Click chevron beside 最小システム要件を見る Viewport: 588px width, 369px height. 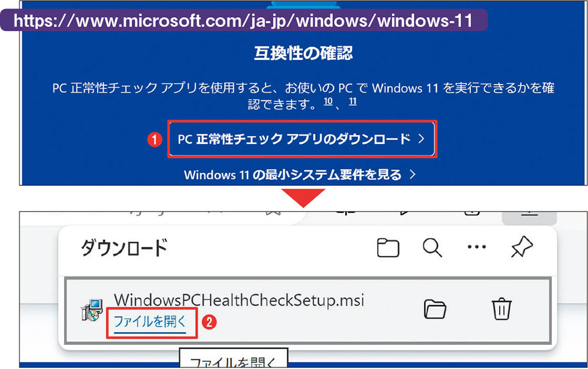413,174
